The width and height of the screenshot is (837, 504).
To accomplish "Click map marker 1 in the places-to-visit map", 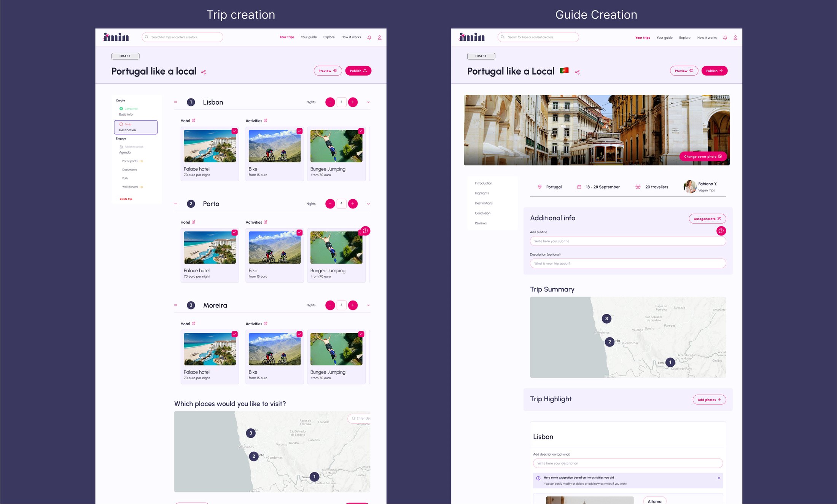I will point(314,477).
